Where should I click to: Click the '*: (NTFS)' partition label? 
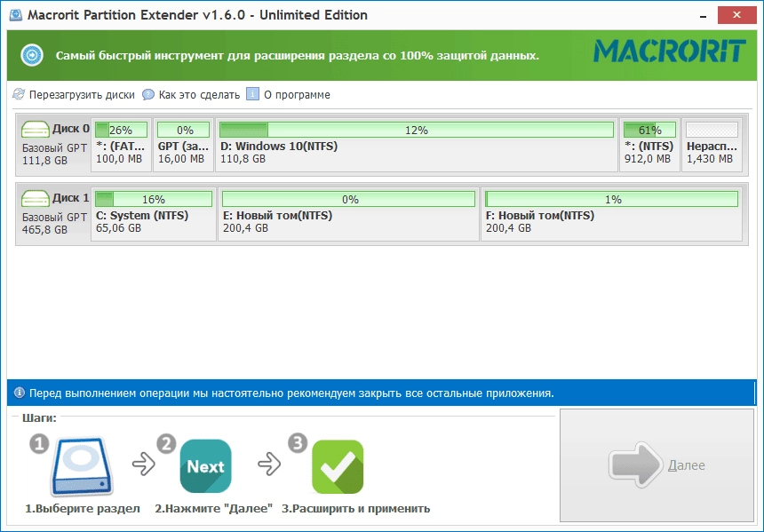click(x=649, y=147)
